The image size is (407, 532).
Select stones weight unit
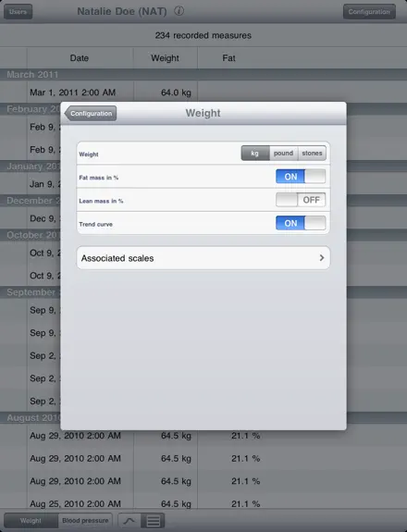pos(312,153)
